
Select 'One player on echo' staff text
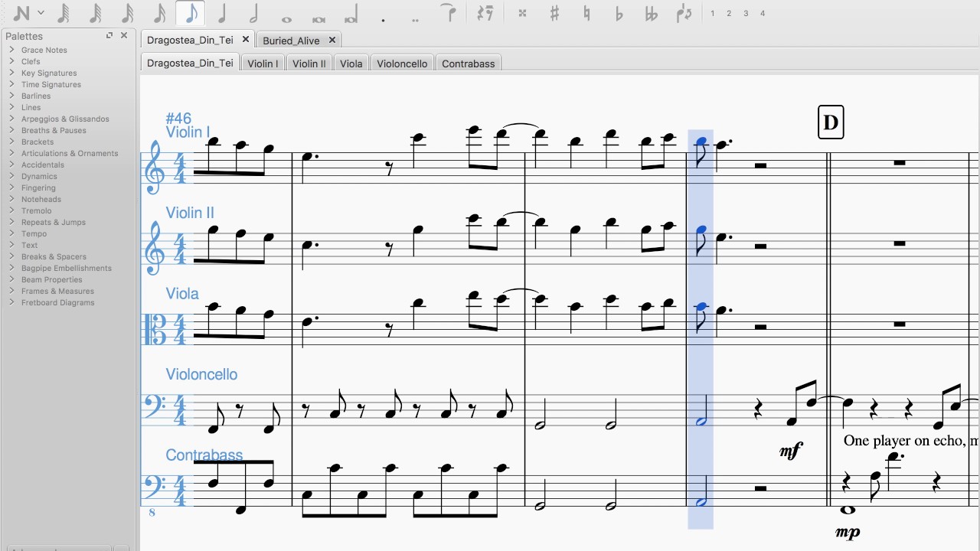(x=912, y=440)
